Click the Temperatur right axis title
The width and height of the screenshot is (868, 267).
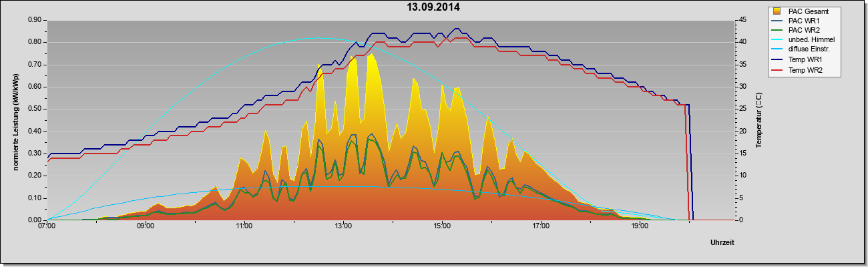[759, 120]
